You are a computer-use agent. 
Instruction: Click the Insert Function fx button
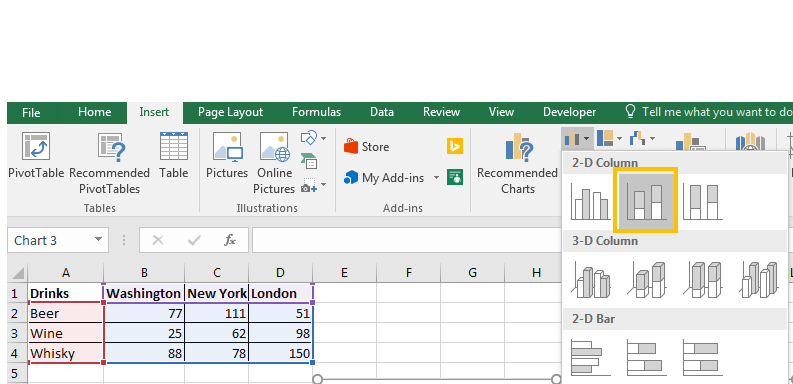[x=230, y=240]
